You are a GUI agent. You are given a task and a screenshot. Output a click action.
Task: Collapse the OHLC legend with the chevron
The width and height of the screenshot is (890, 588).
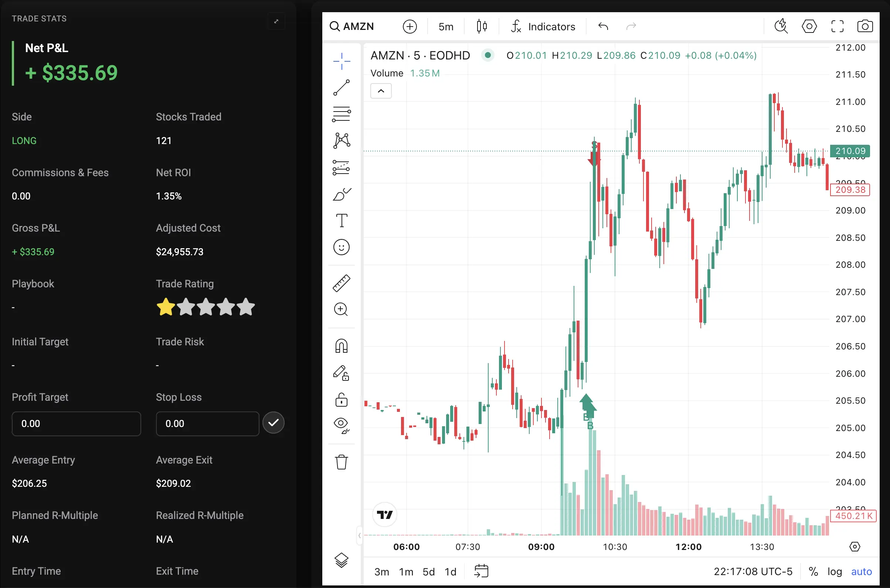tap(381, 90)
